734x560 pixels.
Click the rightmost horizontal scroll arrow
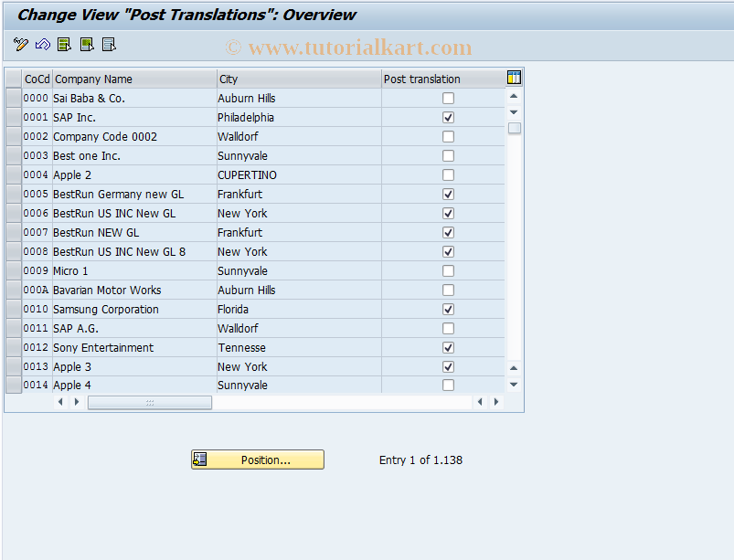point(496,402)
